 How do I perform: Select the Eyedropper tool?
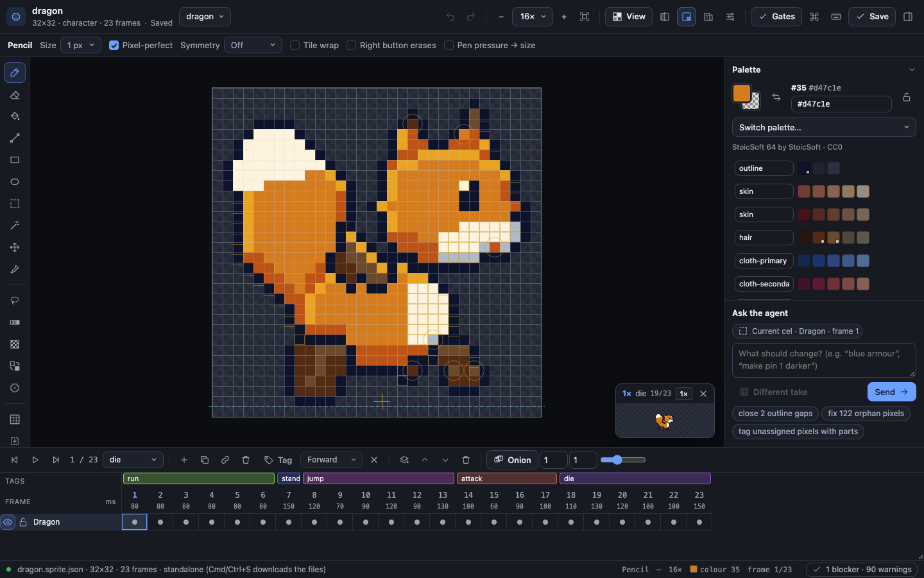pos(15,269)
